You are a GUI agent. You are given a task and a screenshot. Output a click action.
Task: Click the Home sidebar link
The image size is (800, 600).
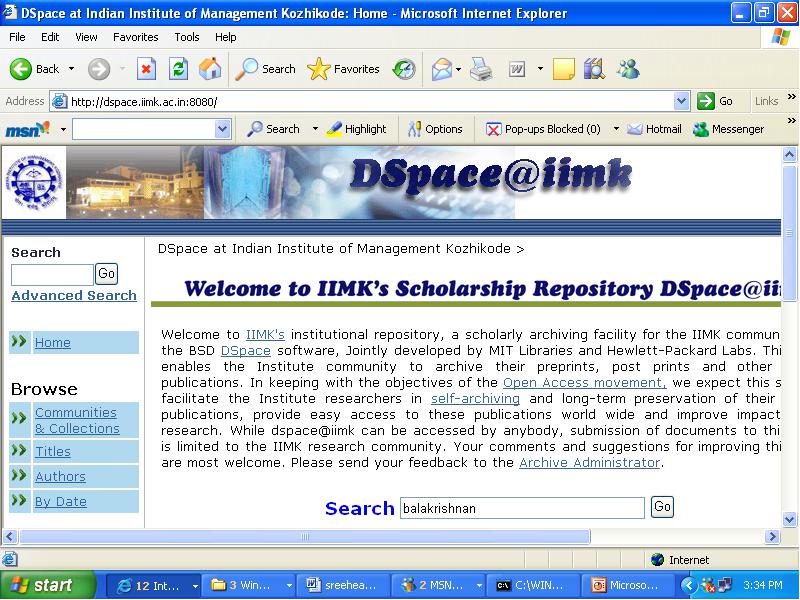tap(53, 342)
